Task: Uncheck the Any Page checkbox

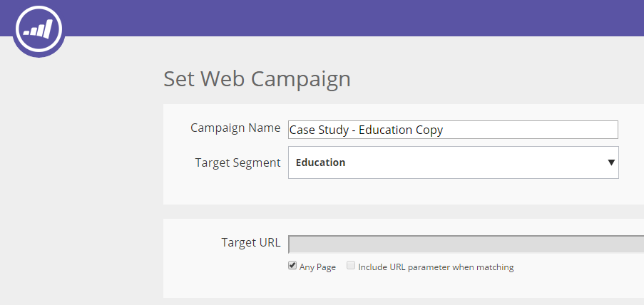Action: (x=292, y=266)
